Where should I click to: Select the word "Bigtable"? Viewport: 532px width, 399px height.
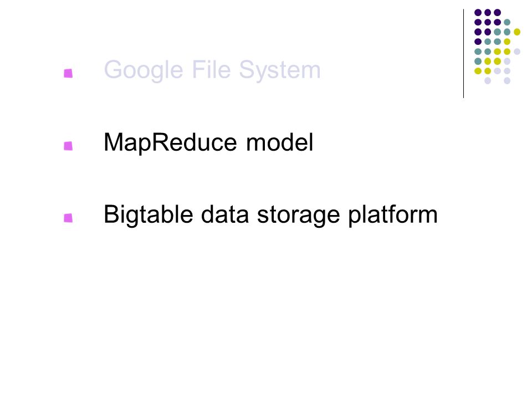pyautogui.click(x=149, y=215)
